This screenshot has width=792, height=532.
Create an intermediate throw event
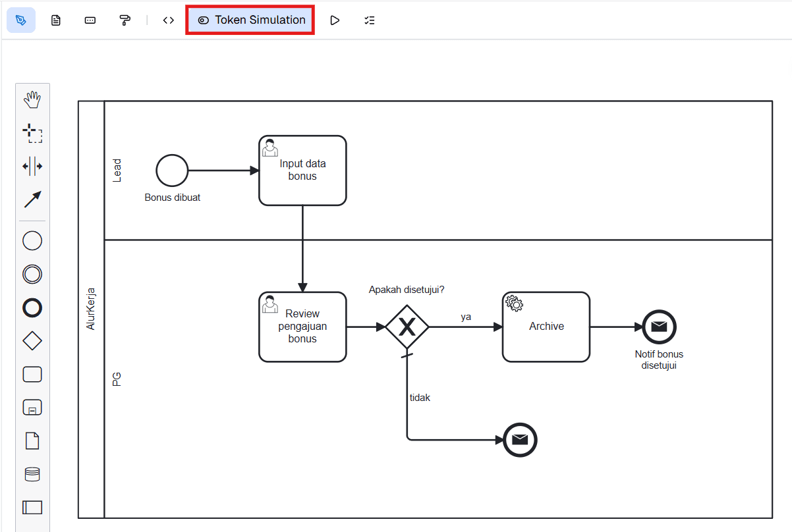coord(32,274)
